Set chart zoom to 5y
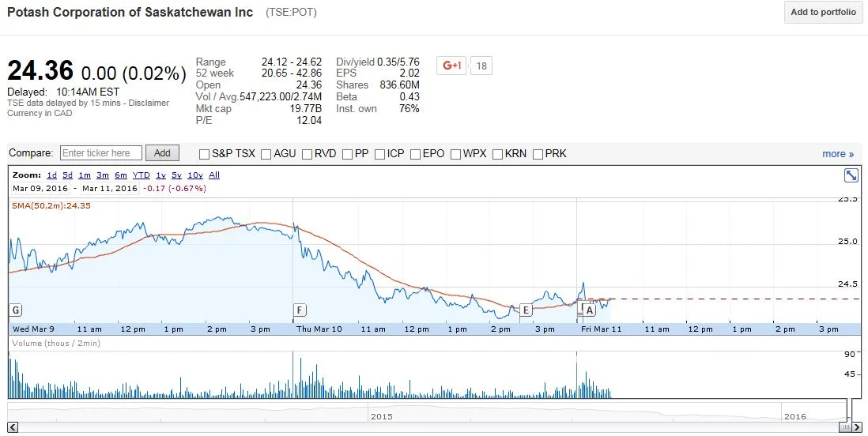This screenshot has width=868, height=436. pyautogui.click(x=176, y=175)
